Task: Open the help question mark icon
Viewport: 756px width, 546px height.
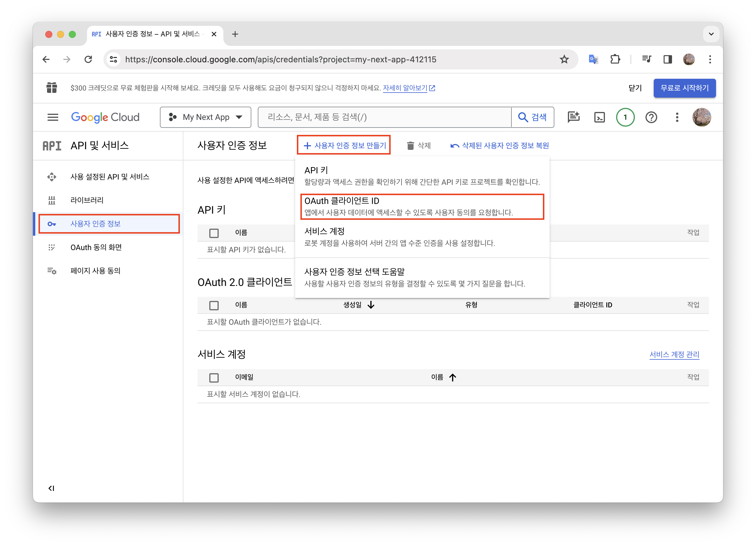Action: tap(651, 117)
